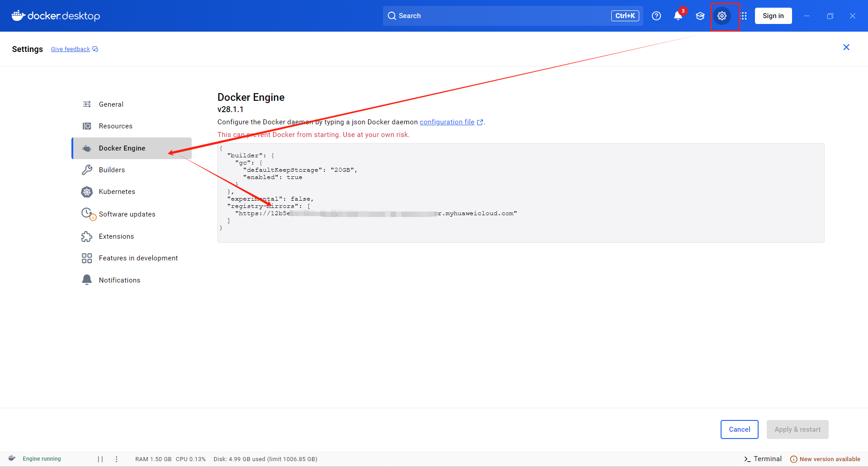Open the Give feedback link

click(x=71, y=49)
